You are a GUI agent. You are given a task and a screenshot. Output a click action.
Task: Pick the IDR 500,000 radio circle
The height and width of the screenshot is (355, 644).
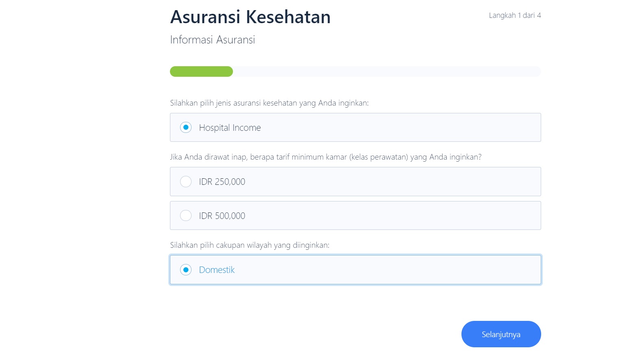pos(186,215)
